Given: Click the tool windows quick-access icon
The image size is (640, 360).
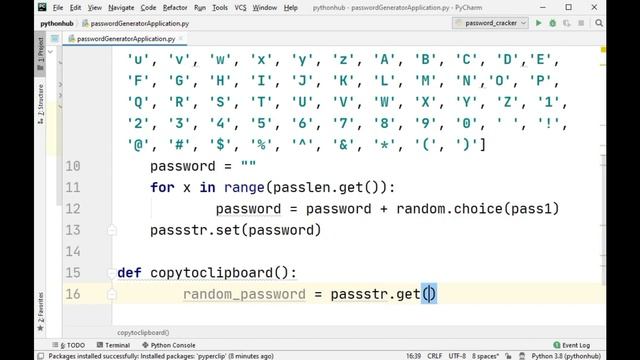Looking at the screenshot, I should [41, 356].
